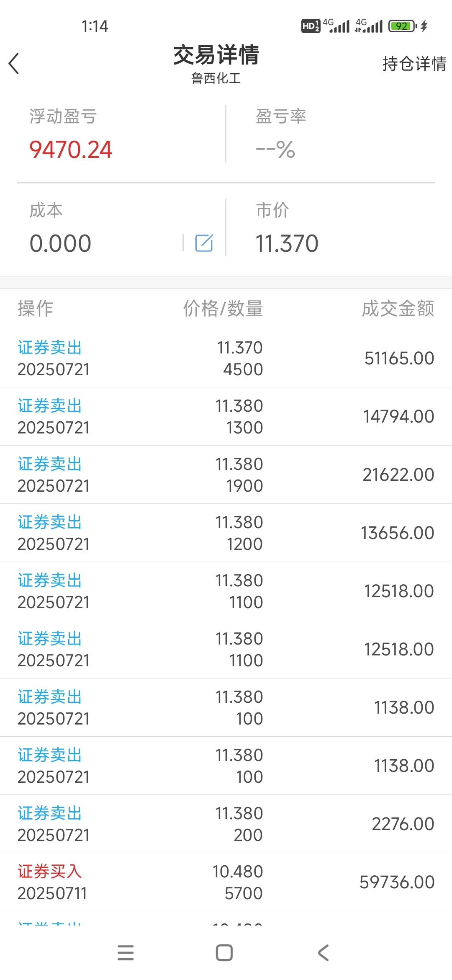Select the 证券卖出 row with 4500 shares
This screenshot has height=980, width=452.
point(226,358)
